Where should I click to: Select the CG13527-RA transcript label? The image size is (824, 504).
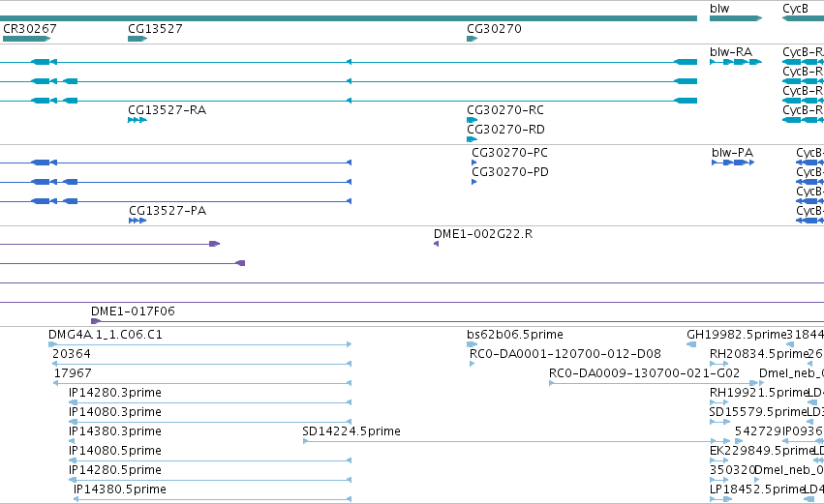coord(168,110)
